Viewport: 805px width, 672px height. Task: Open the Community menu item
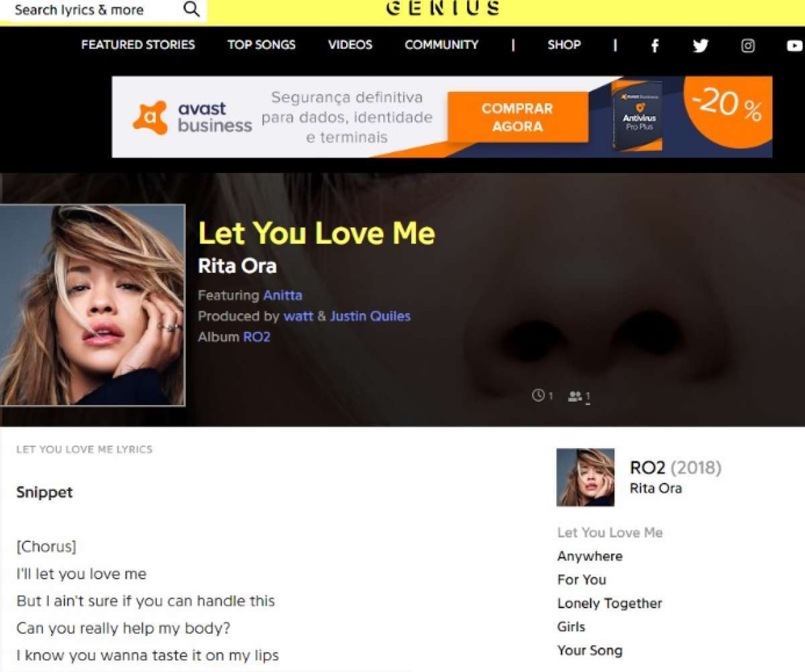click(x=441, y=45)
